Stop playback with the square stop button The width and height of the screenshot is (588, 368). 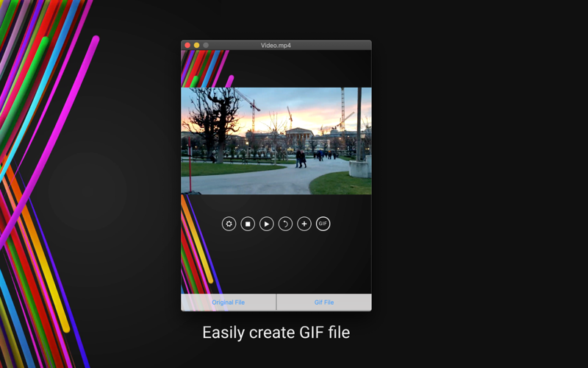click(248, 224)
